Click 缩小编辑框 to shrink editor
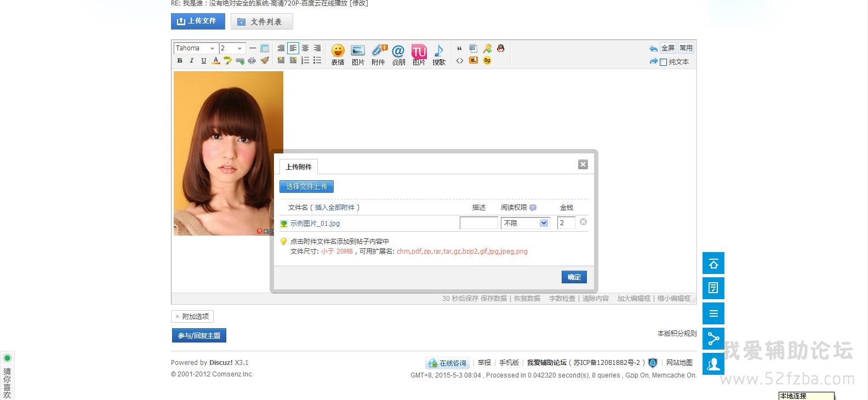868x400 pixels. [674, 299]
